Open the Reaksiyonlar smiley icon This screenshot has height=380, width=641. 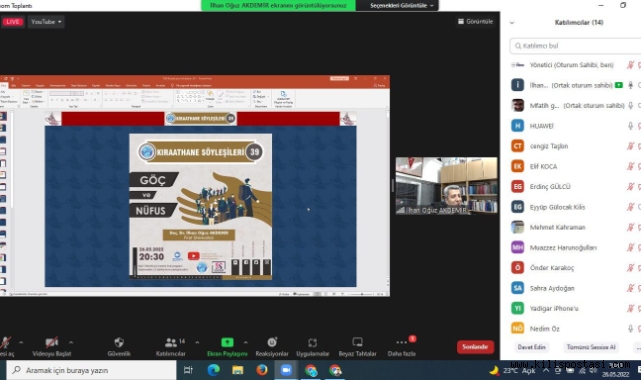(x=272, y=342)
